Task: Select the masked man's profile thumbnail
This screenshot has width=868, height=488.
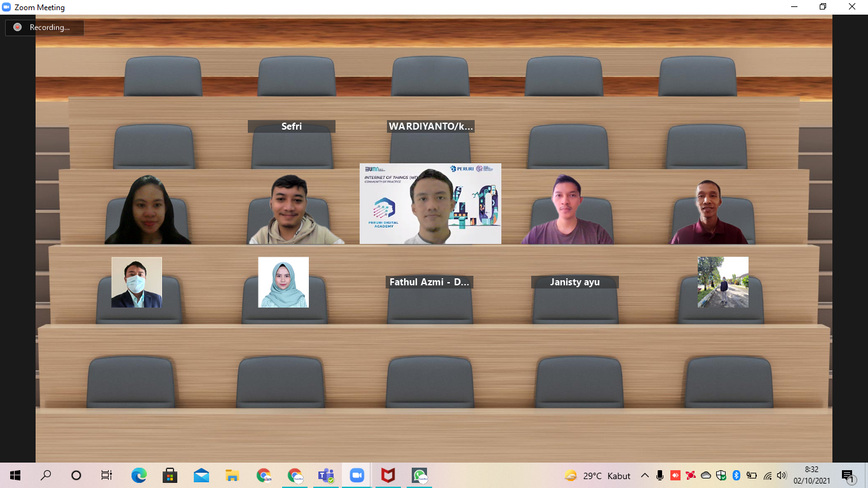Action: tap(137, 282)
